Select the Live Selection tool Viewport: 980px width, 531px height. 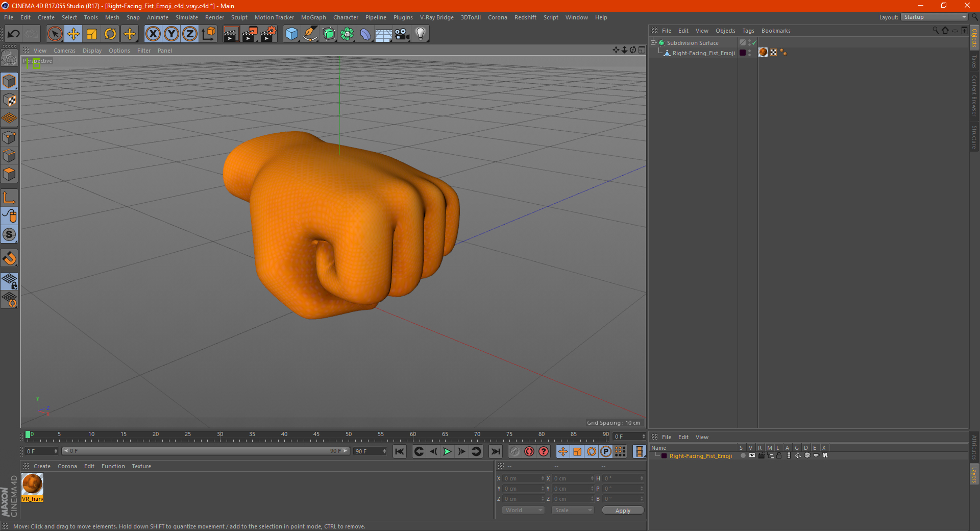tap(55, 34)
